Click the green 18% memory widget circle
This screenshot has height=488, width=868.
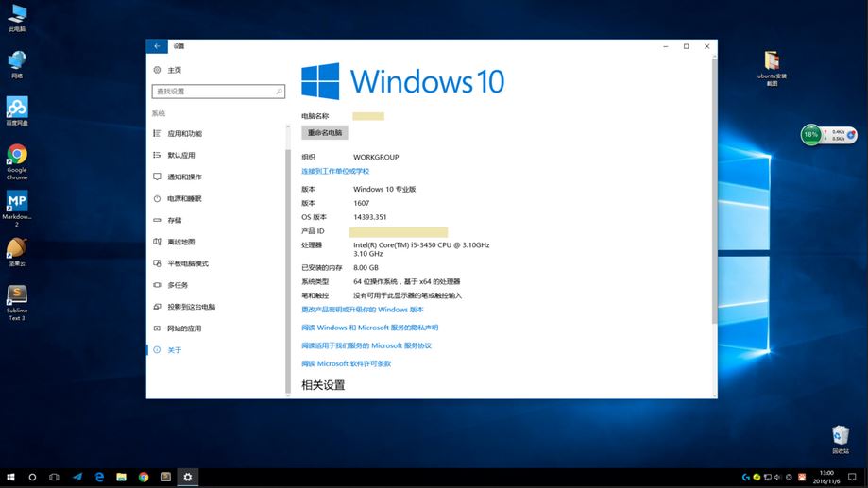tap(811, 134)
